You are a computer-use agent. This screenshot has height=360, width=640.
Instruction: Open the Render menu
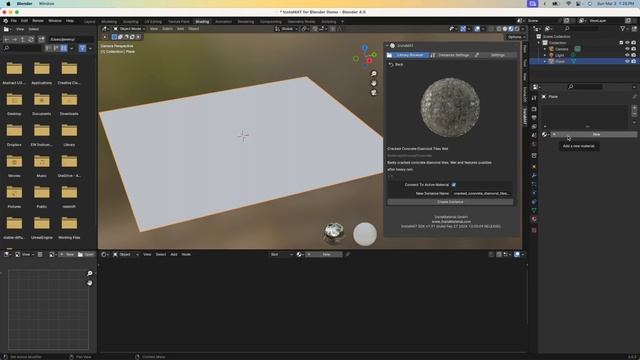tap(38, 21)
